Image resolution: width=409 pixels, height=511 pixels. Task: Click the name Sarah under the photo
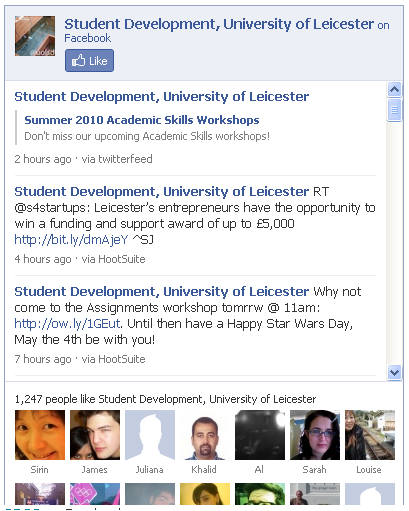coord(314,470)
